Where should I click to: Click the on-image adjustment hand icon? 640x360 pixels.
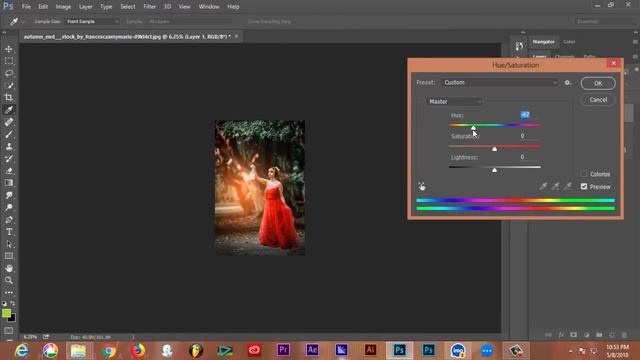422,187
